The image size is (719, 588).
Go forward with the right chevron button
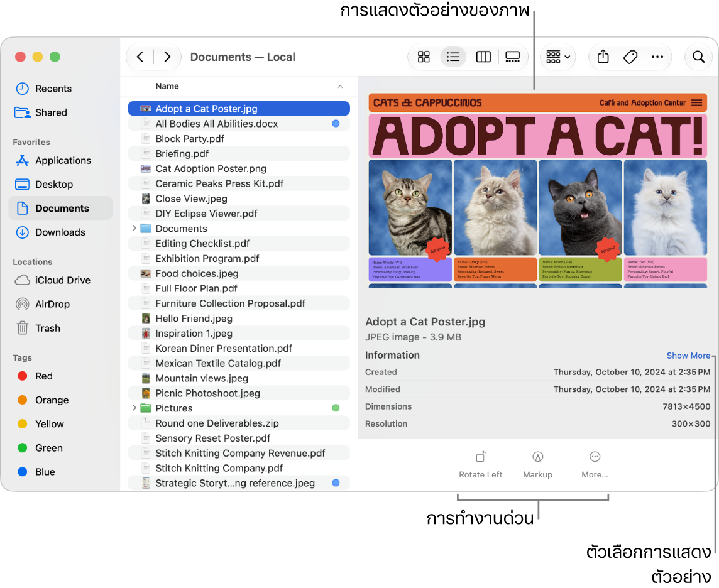pyautogui.click(x=167, y=57)
